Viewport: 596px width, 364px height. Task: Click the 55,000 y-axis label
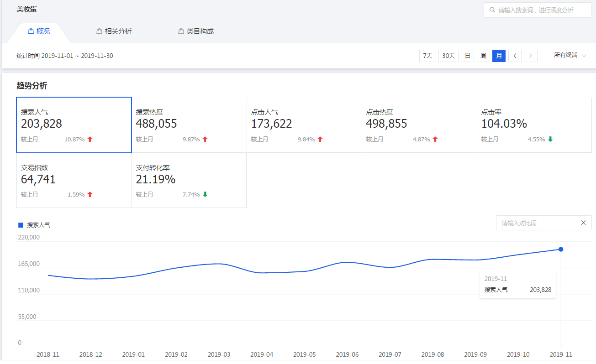point(27,317)
